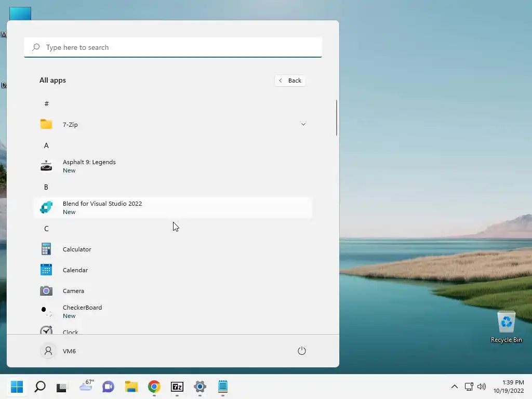
Task: Open 7-Zip File Manager on taskbar
Action: coord(177,387)
